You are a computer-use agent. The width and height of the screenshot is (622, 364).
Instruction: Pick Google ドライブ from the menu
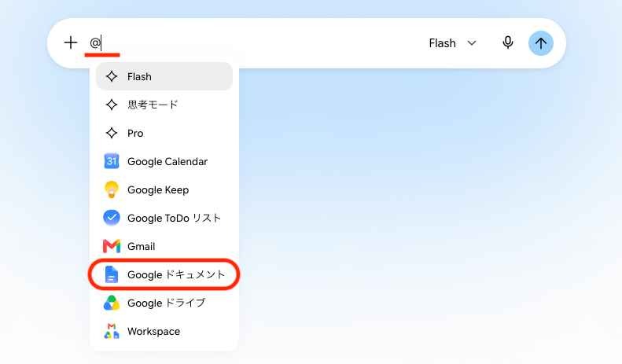[x=164, y=303]
